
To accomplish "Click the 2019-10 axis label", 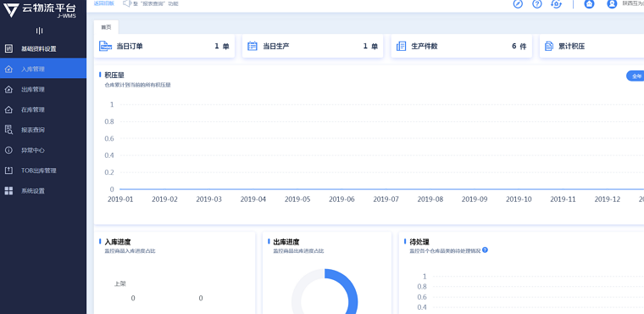I will pos(519,199).
